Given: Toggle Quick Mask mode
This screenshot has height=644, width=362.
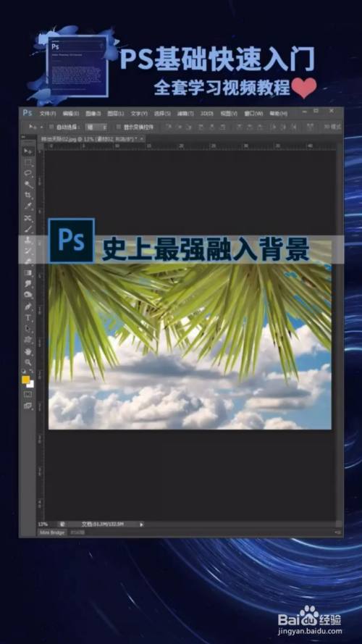Looking at the screenshot, I should [28, 395].
